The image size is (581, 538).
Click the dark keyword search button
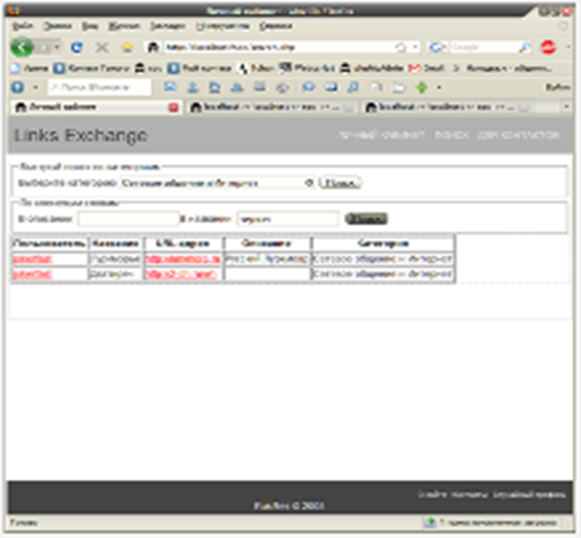click(366, 219)
